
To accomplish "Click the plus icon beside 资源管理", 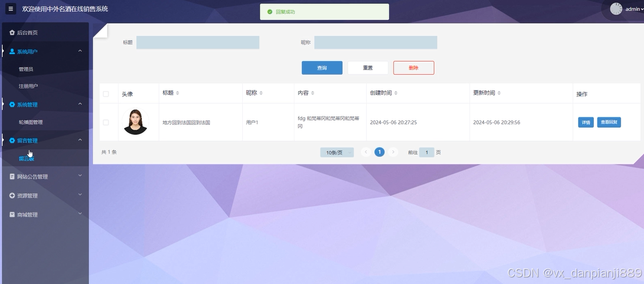I will click(12, 195).
